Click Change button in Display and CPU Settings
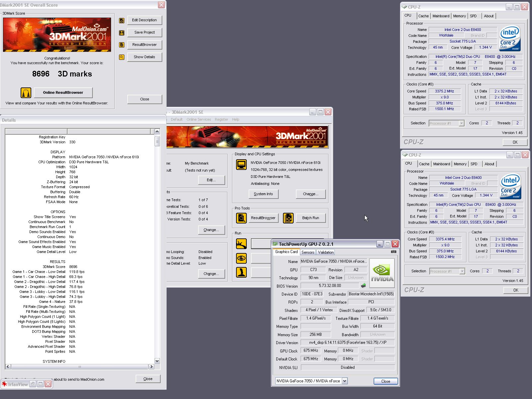The width and height of the screenshot is (532, 399). 311,194
